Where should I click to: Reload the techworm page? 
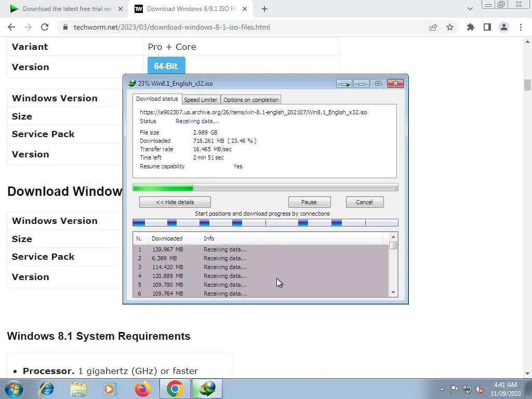[x=45, y=27]
